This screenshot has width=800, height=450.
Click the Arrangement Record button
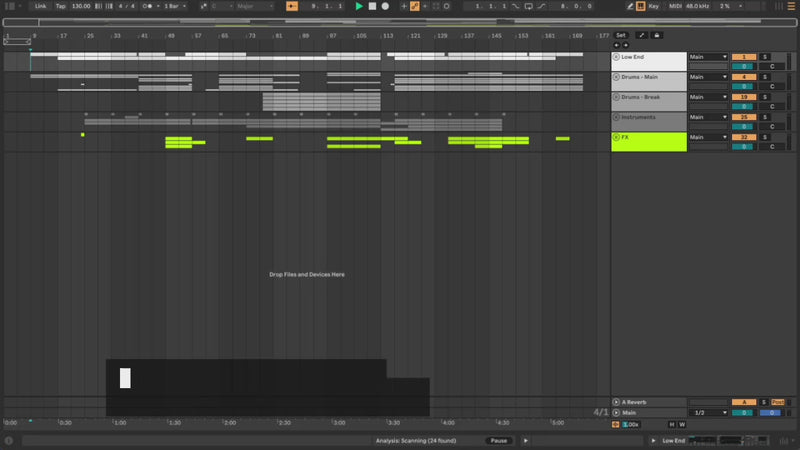(385, 6)
